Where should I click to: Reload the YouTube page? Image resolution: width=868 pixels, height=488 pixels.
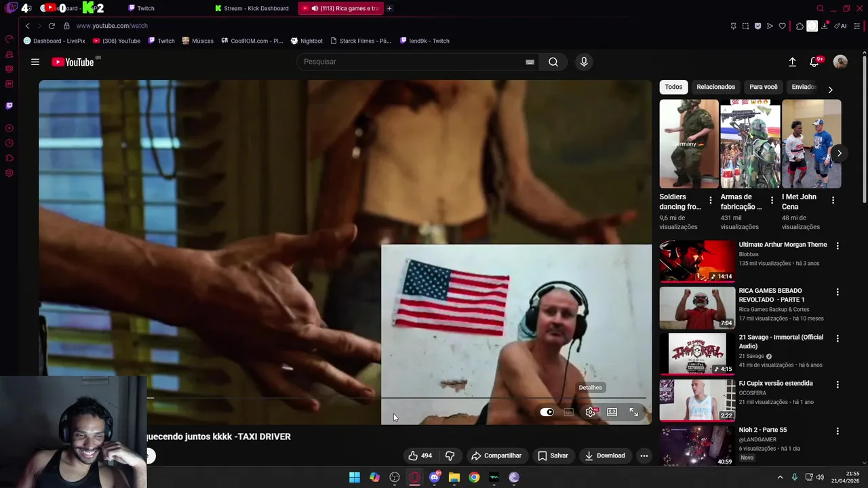click(51, 26)
